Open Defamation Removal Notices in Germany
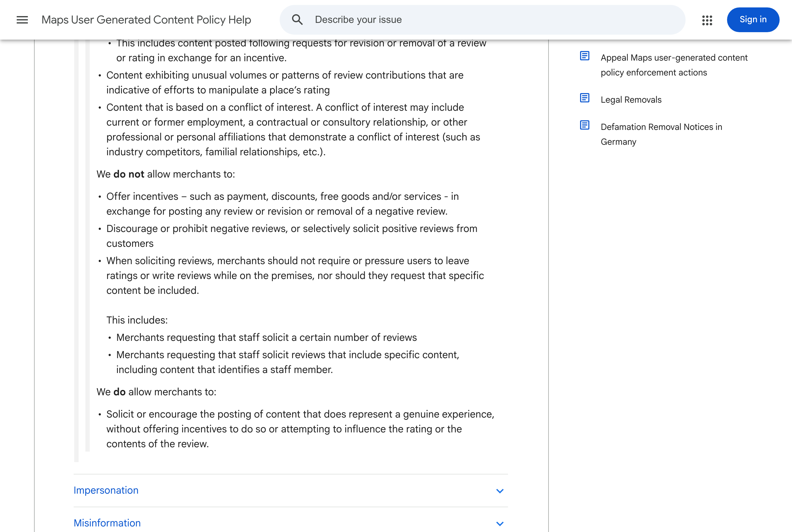 coord(661,134)
